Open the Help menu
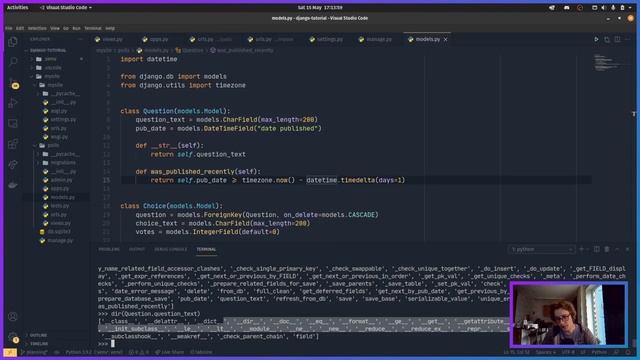The height and width of the screenshot is (360, 640). point(110,28)
